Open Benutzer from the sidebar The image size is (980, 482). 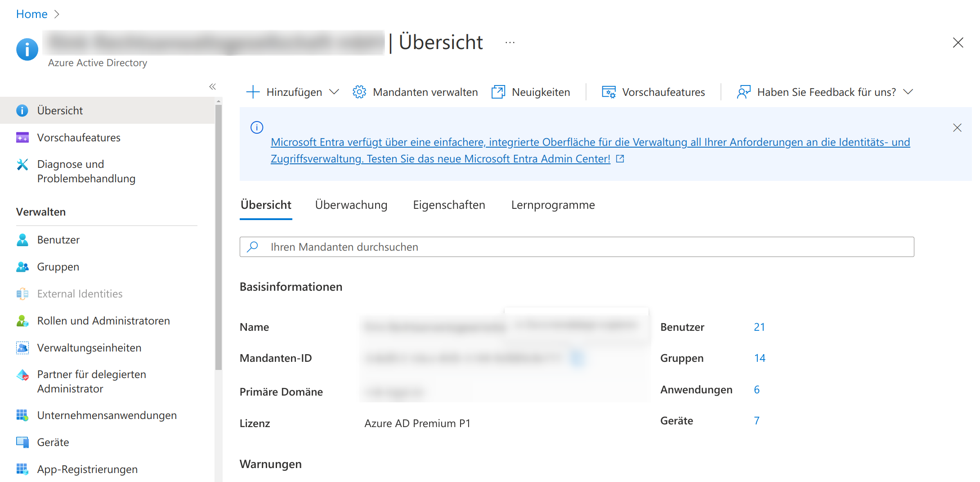tap(58, 239)
